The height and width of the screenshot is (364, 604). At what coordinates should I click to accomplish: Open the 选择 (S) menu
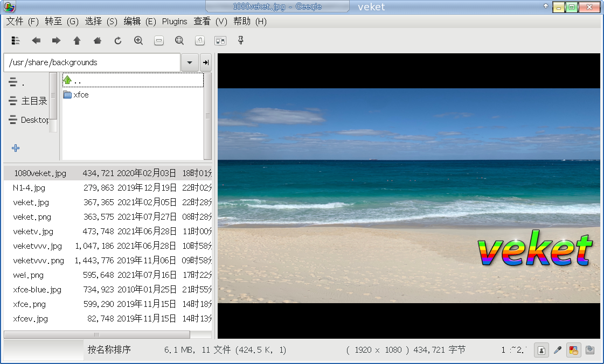pos(101,22)
